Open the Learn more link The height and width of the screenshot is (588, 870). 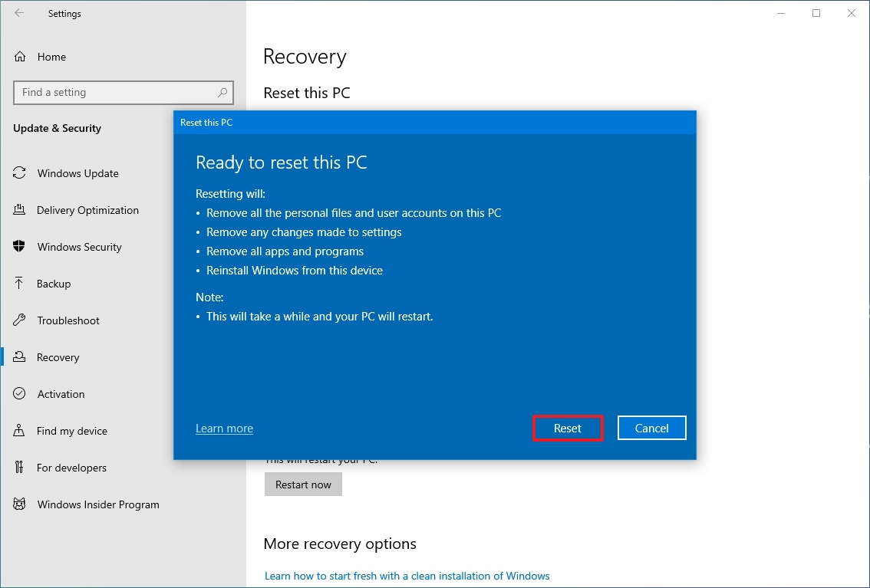(x=224, y=428)
